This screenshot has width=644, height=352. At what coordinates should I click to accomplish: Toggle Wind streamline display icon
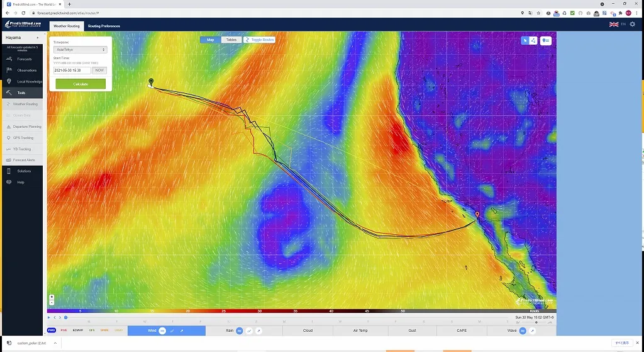(x=172, y=331)
